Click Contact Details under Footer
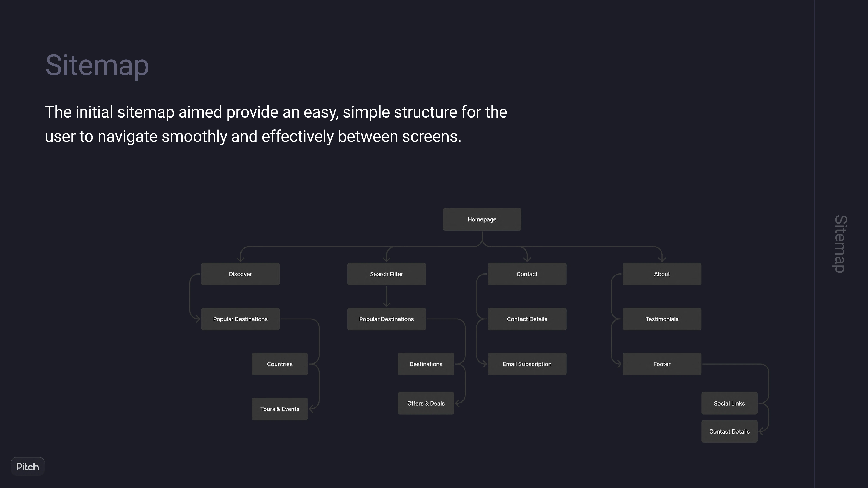This screenshot has height=488, width=868. (x=729, y=431)
